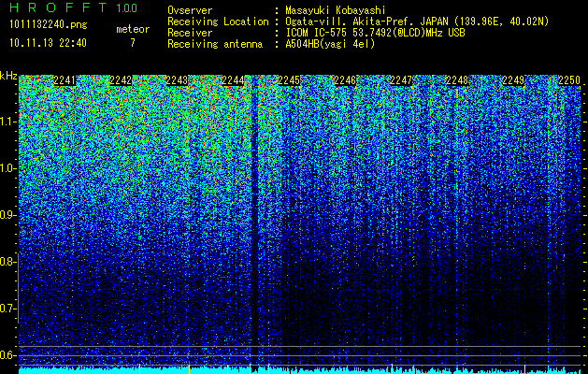Click the 0.8 kHz axis label
Viewport: 588px width, 374px height.
click(7, 262)
